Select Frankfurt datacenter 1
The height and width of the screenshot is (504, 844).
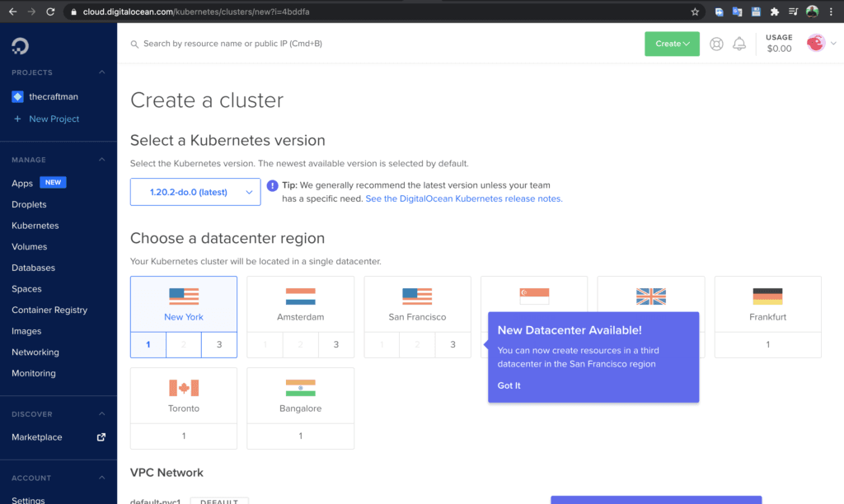pos(767,345)
